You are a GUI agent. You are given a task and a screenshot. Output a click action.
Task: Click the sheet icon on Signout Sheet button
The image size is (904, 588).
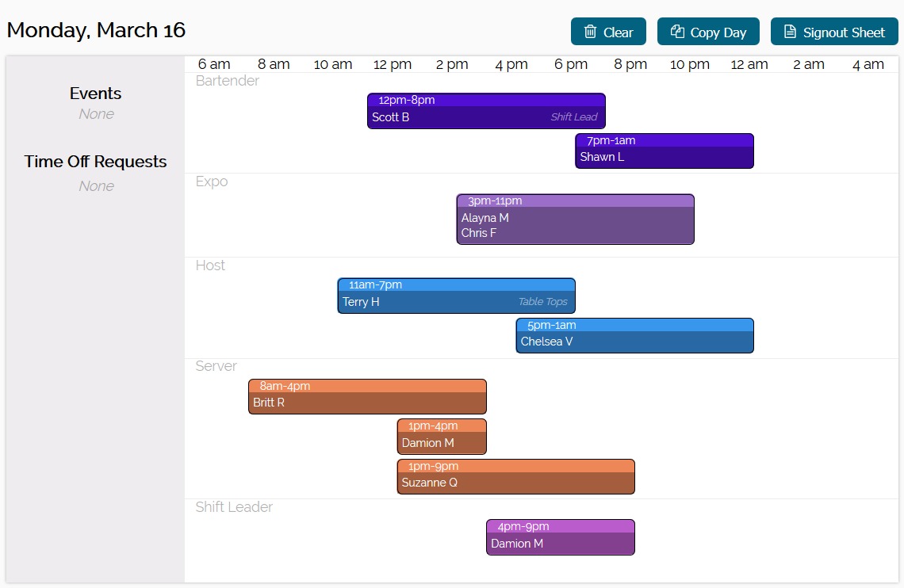[789, 32]
